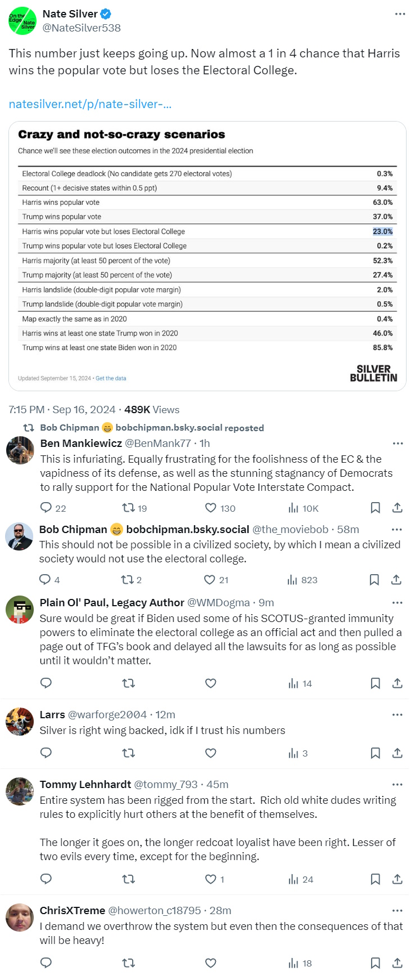Bookmark Larrs's post

(375, 753)
